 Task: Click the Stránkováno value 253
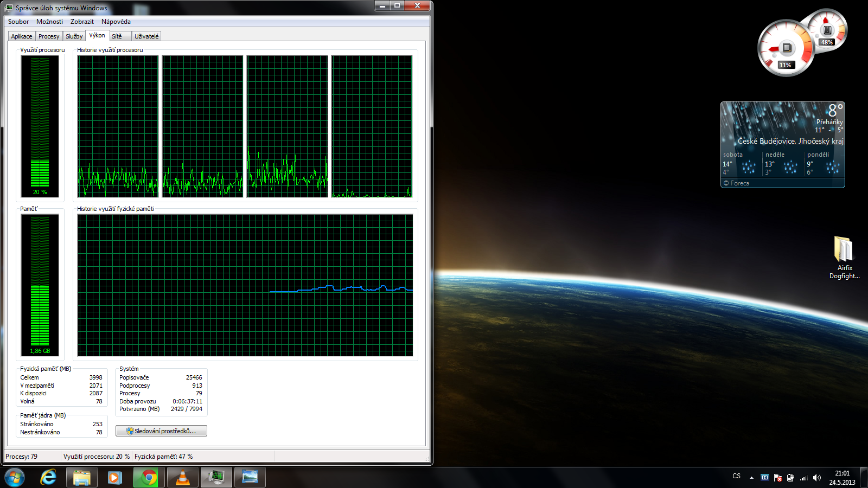[x=98, y=424]
